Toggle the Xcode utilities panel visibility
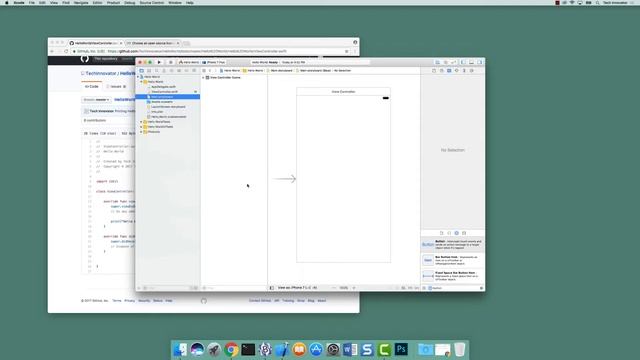The image size is (640, 360). 480,62
